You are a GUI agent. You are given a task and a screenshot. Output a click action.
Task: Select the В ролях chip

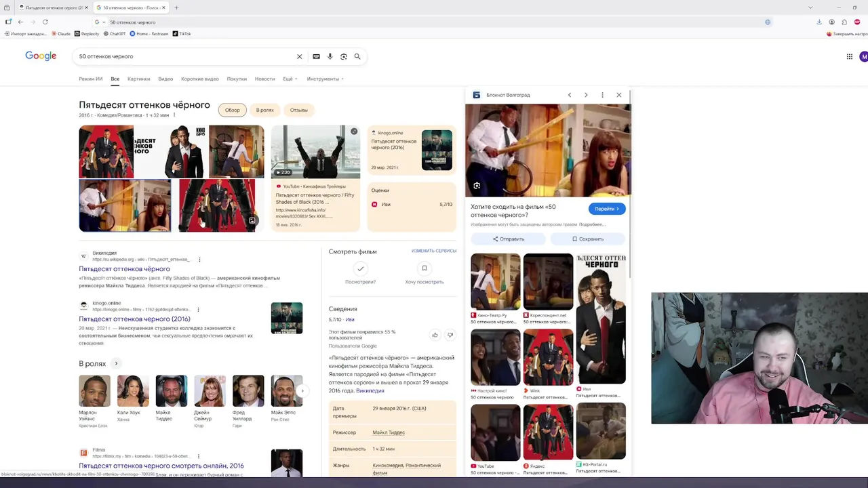265,110
